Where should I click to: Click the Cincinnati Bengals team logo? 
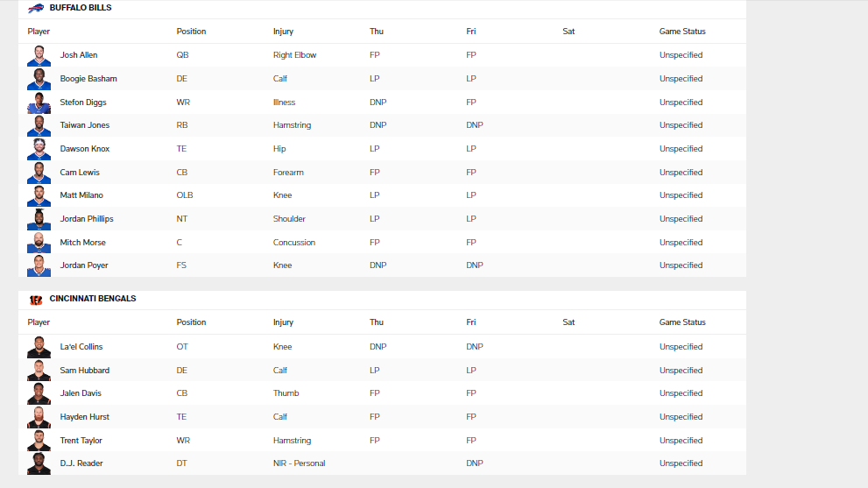tap(36, 300)
